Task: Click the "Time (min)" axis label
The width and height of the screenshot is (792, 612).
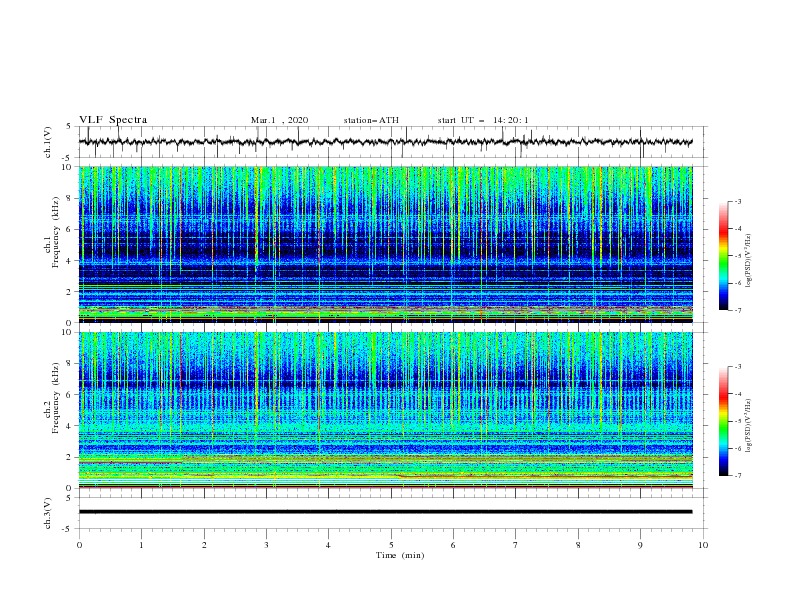Action: (400, 555)
